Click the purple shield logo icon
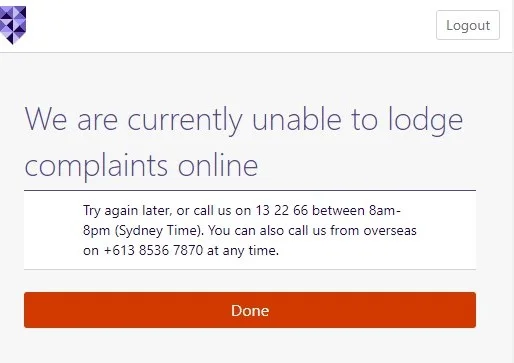The height and width of the screenshot is (363, 514). (13, 25)
